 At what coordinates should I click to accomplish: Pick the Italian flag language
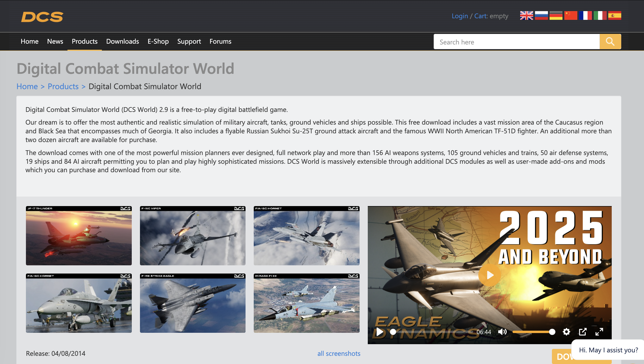coord(600,16)
